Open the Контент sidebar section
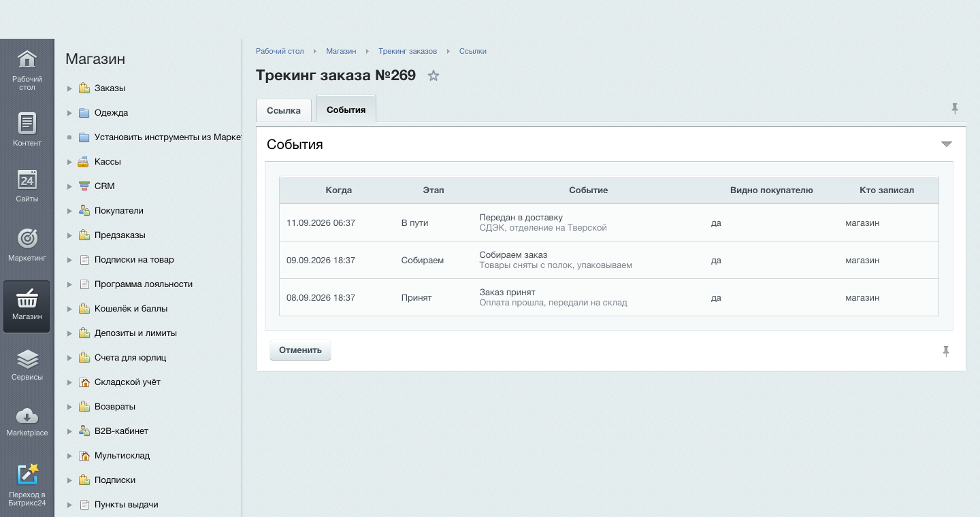This screenshot has width=980, height=517. tap(27, 129)
